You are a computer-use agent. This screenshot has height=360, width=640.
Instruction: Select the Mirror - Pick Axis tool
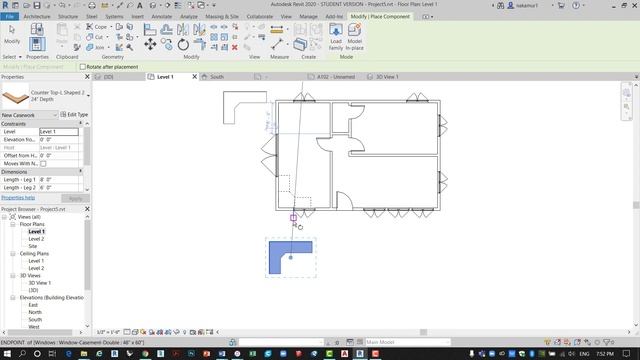(183, 29)
